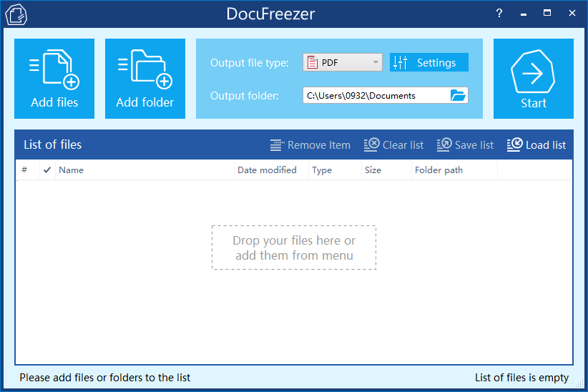588x392 pixels.
Task: Click the DocuFreezer logo in title bar
Action: click(x=16, y=14)
